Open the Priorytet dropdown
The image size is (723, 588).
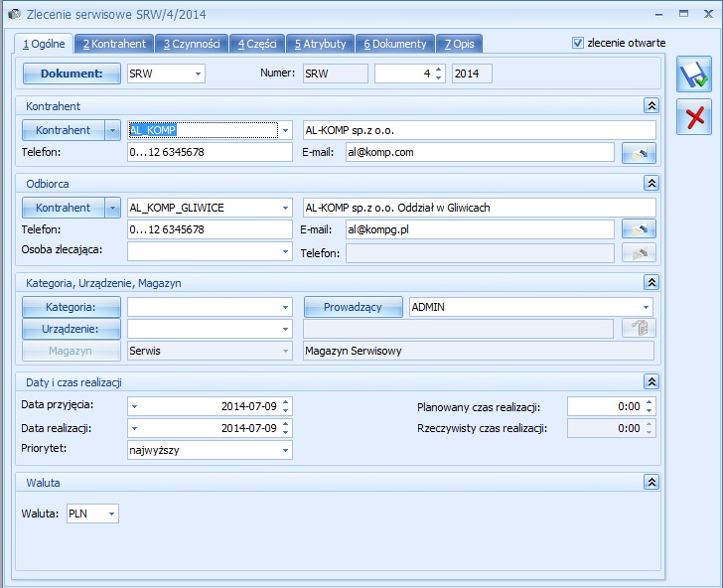(286, 450)
